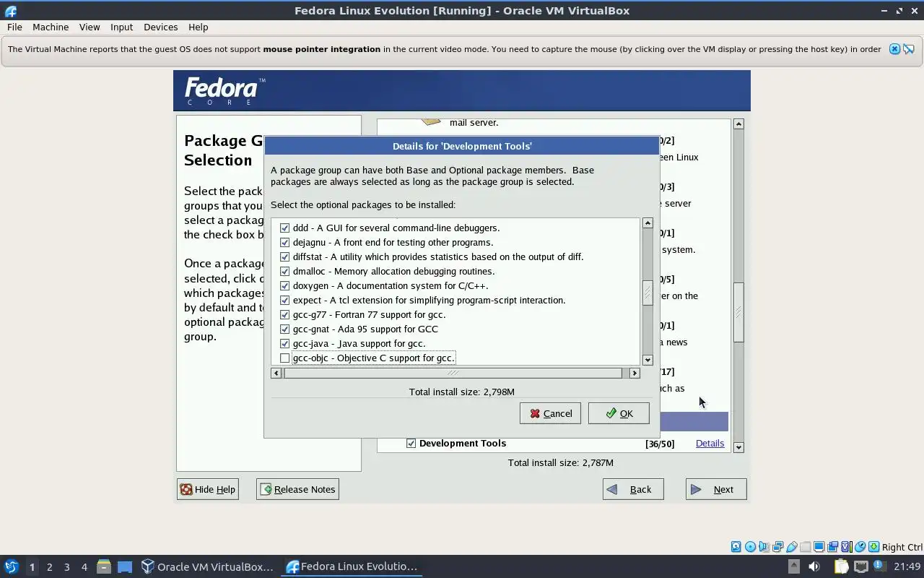
Task: Uncheck the gcc-g77 Fortran checkbox
Action: click(x=284, y=314)
